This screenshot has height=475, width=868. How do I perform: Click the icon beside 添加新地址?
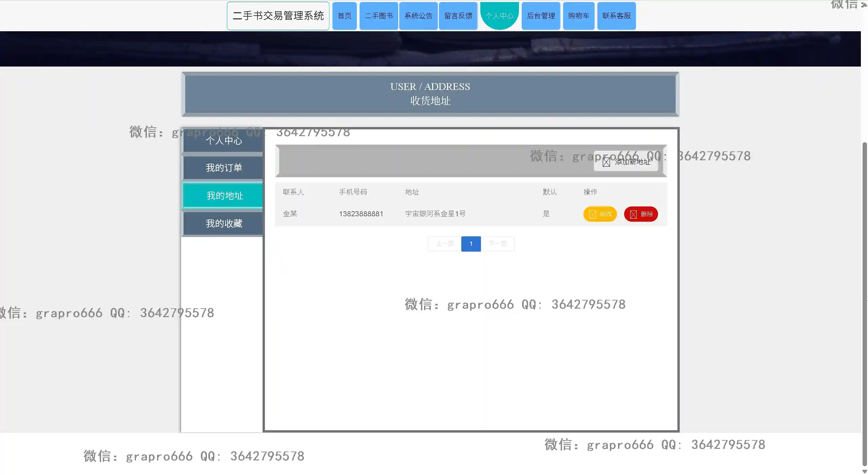(606, 162)
